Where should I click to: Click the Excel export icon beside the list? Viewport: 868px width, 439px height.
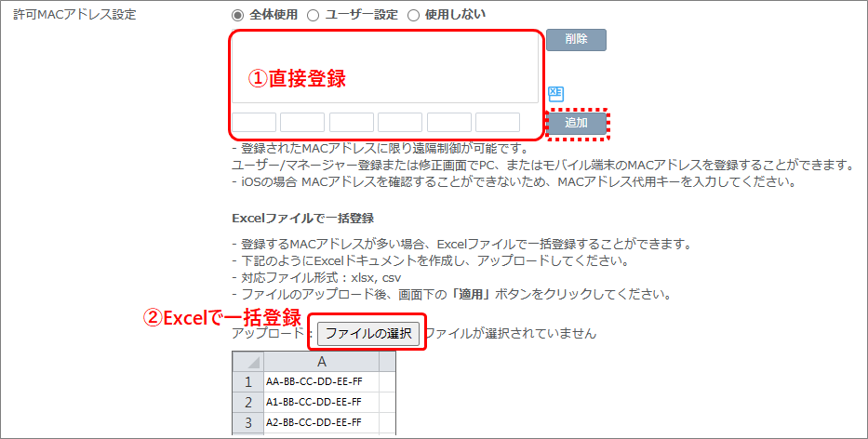coord(555,94)
